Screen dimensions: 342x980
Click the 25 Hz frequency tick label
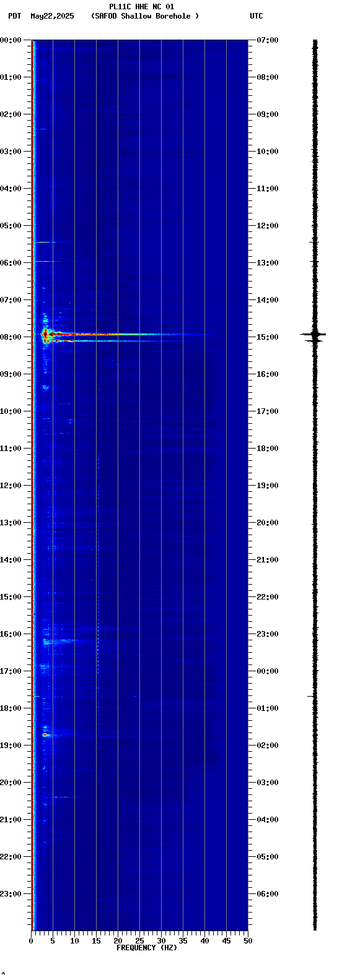(x=139, y=941)
